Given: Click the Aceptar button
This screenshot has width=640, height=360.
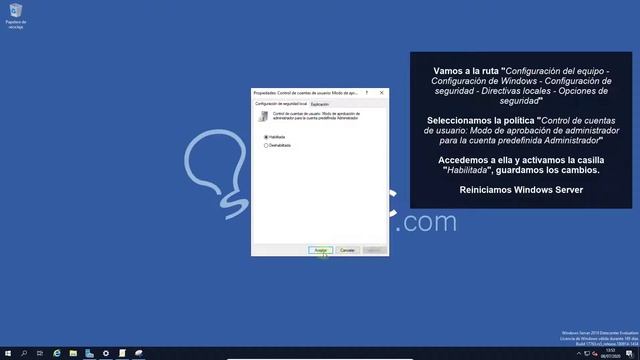Looking at the screenshot, I should click(x=320, y=250).
